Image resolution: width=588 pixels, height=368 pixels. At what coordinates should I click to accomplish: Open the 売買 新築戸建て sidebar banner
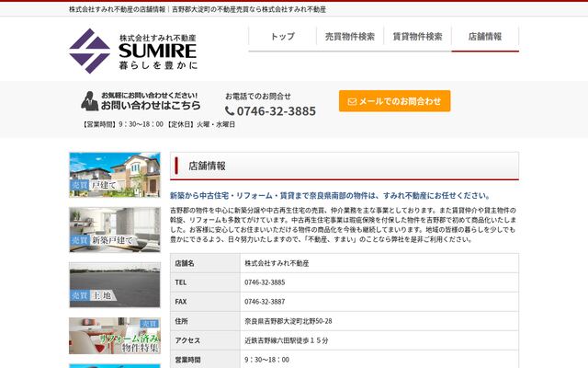pyautogui.click(x=115, y=230)
